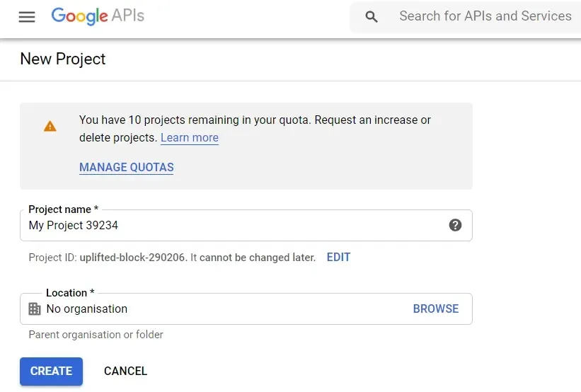Image resolution: width=581 pixels, height=392 pixels.
Task: Click the quota remaining message text
Action: pyautogui.click(x=255, y=129)
